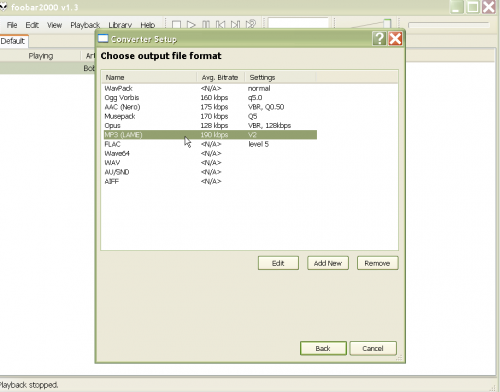Click the Random playback toolbar icon
500x392 pixels.
(x=251, y=24)
